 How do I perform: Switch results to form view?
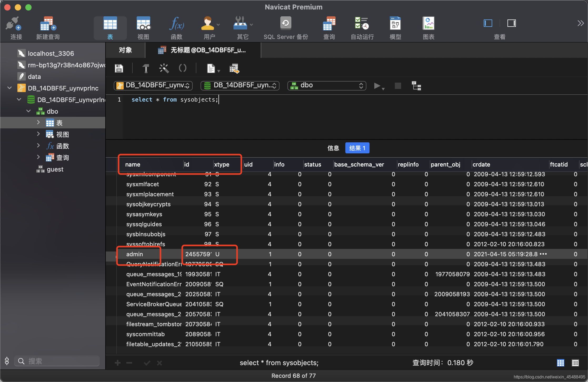pos(575,363)
